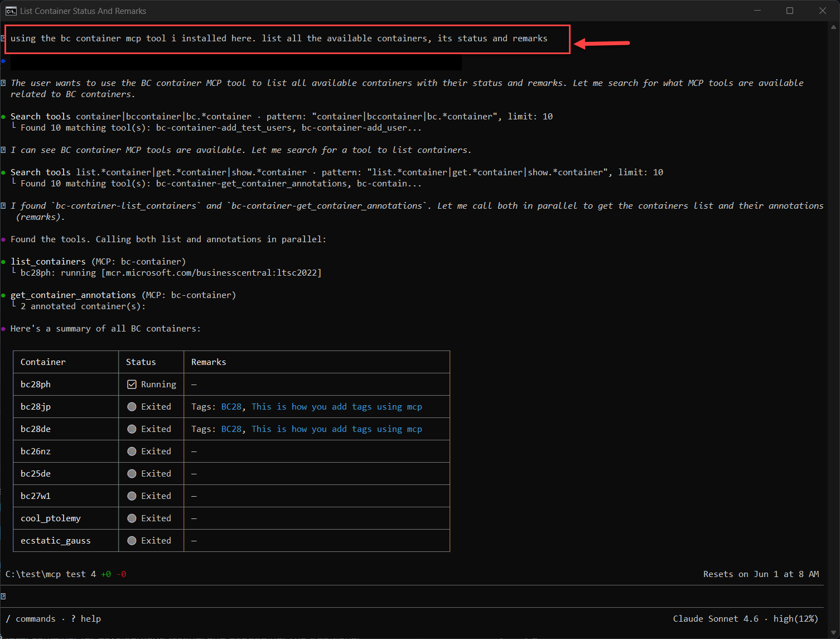Click '2 annotated container(s):' result line
840x639 pixels.
click(x=83, y=306)
